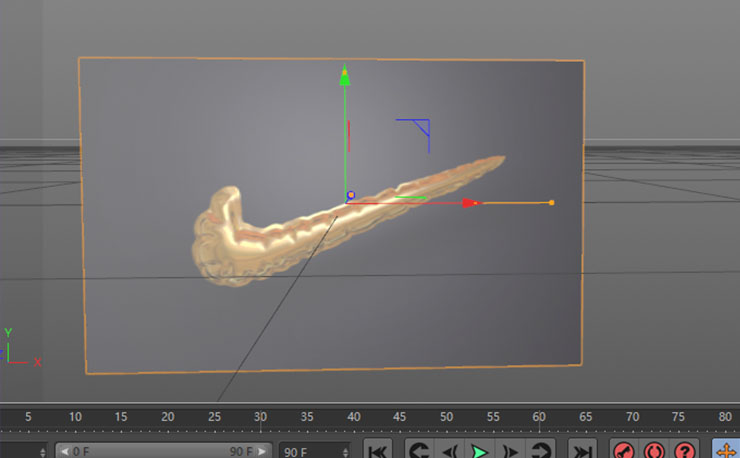Viewport: 740px width, 458px height.
Task: Click frame 5 on the timeline ruler
Action: coord(28,416)
